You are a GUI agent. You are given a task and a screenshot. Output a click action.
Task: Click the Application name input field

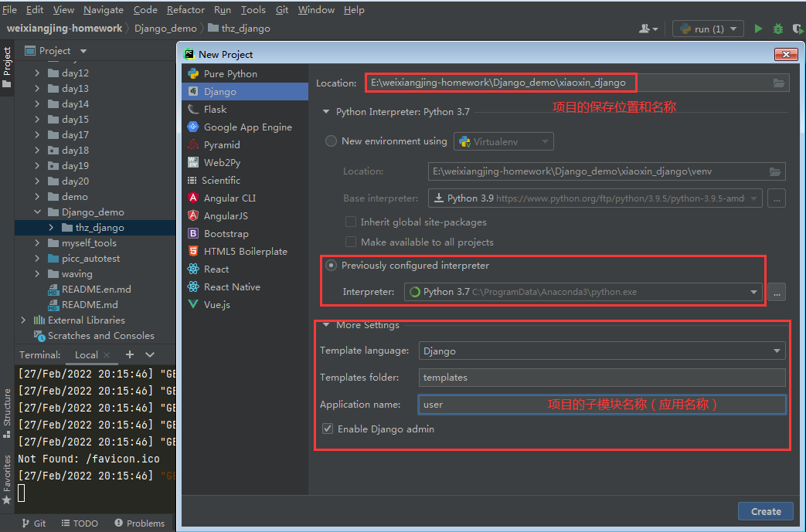coord(602,404)
